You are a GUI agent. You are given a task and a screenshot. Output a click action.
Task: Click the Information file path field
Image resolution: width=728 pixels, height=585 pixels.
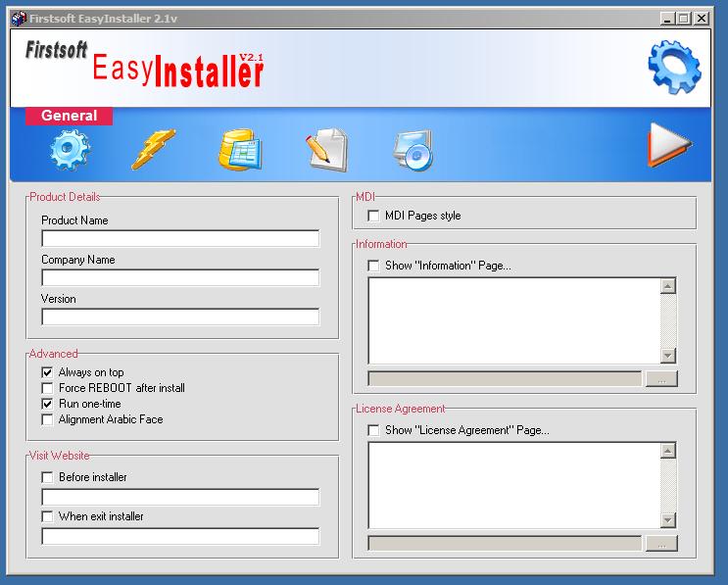pos(505,379)
